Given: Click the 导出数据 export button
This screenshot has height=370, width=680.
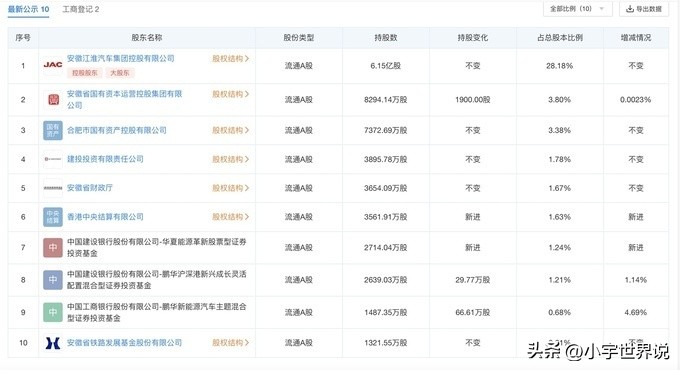Looking at the screenshot, I should tap(644, 9).
